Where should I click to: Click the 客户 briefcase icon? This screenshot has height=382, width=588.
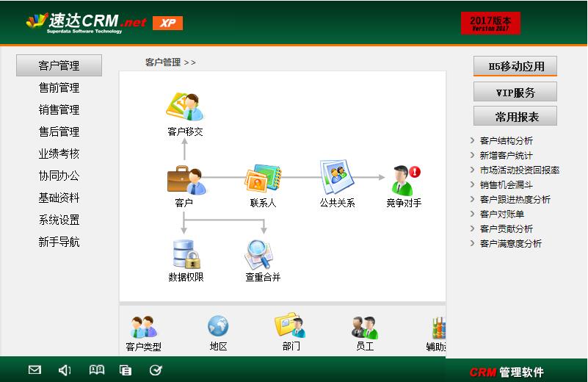(184, 180)
